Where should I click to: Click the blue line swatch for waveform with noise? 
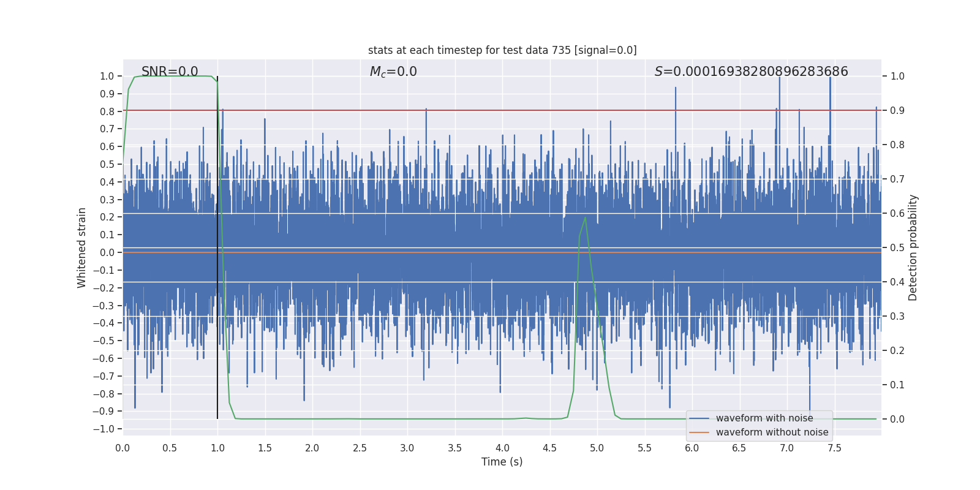(x=699, y=418)
